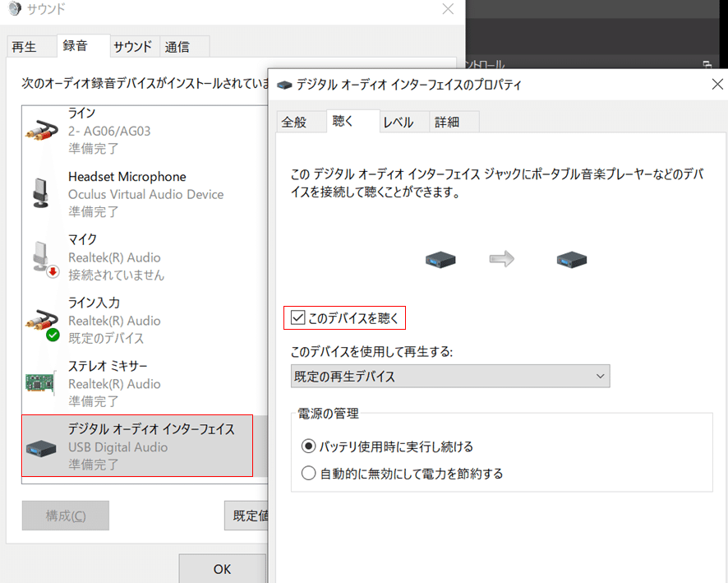This screenshot has height=583, width=728.
Task: Click the playback device icon after the arrow
Action: click(571, 257)
